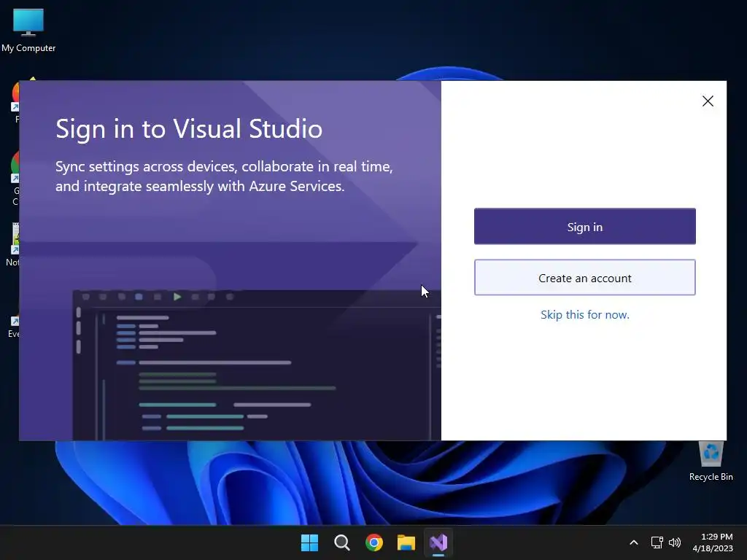This screenshot has width=747, height=560.
Task: Follow the Skip this for now link
Action: [584, 315]
